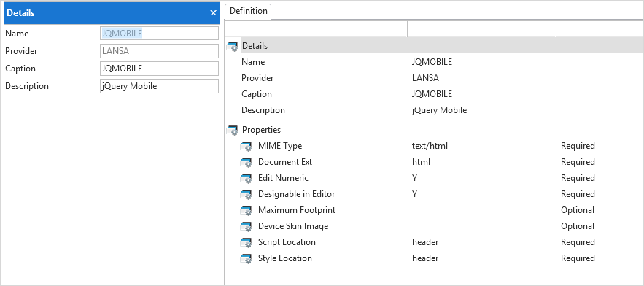
Task: Click the Designable in Editor icon
Action: (x=246, y=194)
